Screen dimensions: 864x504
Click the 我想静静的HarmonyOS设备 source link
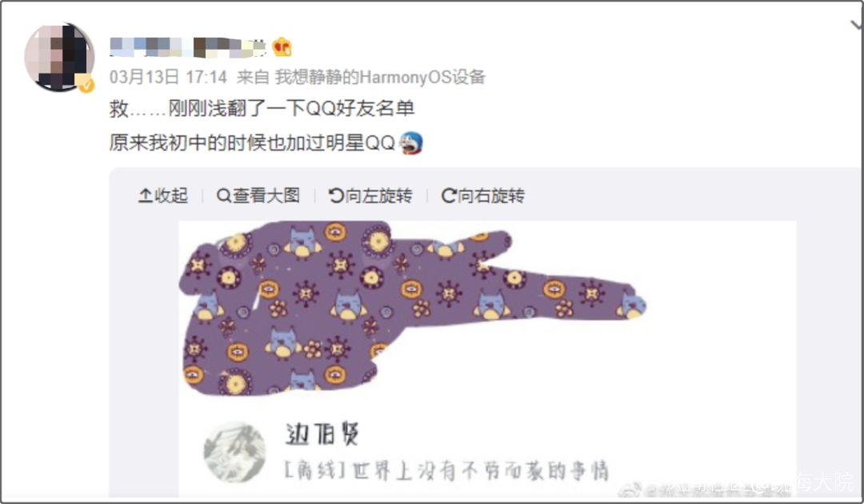380,77
